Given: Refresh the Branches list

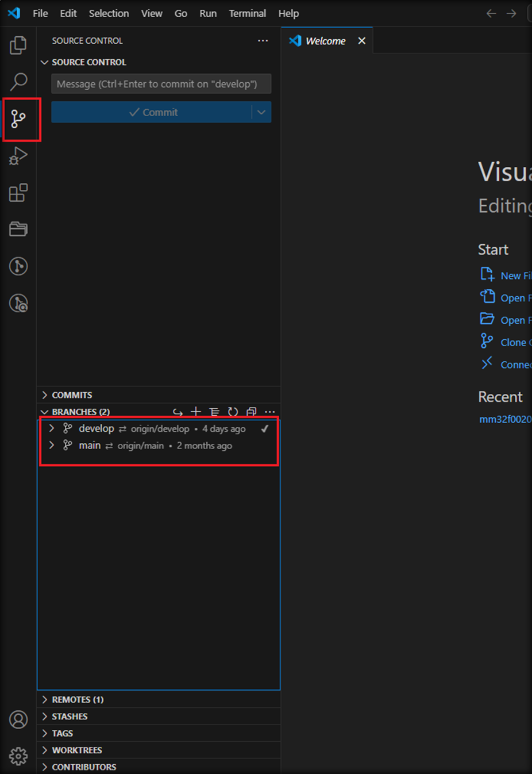Looking at the screenshot, I should click(x=233, y=412).
